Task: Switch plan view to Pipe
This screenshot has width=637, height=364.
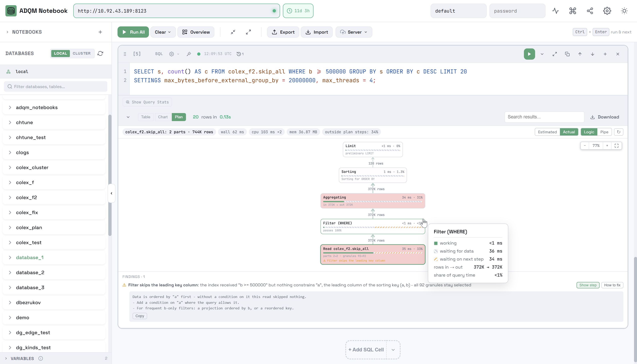Action: pos(604,132)
